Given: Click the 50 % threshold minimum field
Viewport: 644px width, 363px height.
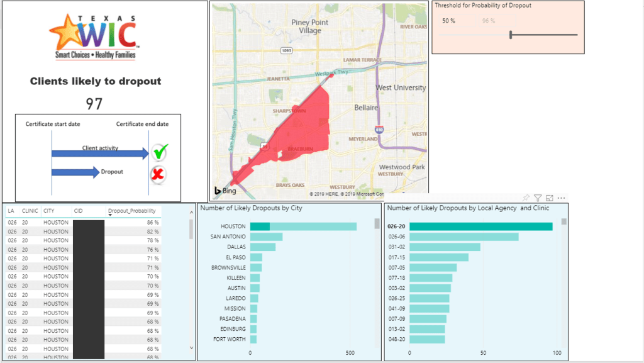Looking at the screenshot, I should (448, 21).
